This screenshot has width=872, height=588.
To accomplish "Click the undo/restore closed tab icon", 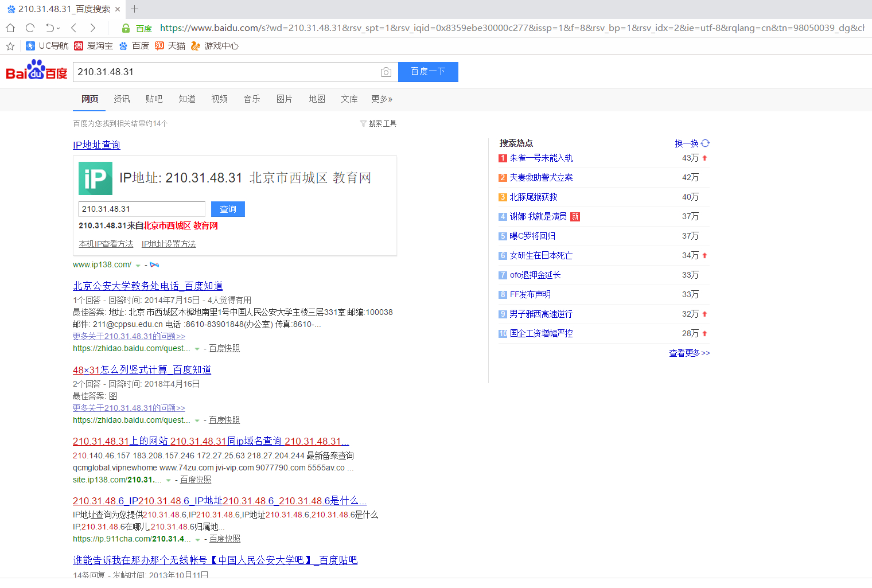I will 49,28.
